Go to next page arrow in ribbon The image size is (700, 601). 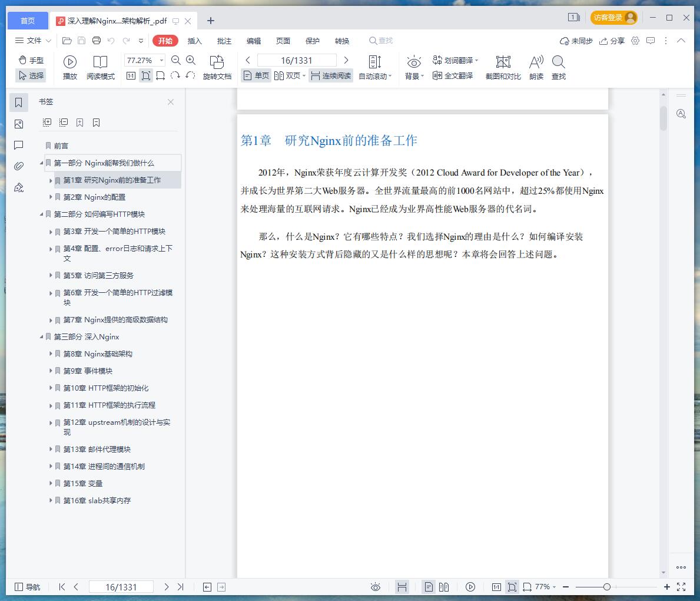click(x=346, y=60)
